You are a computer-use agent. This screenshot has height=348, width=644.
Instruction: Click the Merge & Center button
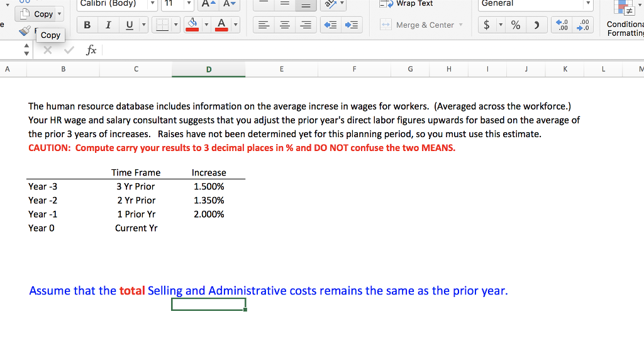tap(421, 25)
